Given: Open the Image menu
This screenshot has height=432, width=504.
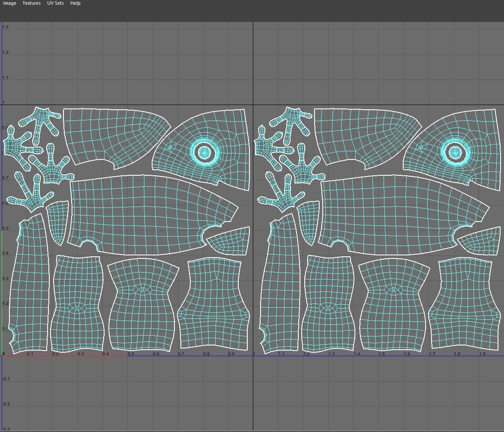Looking at the screenshot, I should tap(9, 3).
